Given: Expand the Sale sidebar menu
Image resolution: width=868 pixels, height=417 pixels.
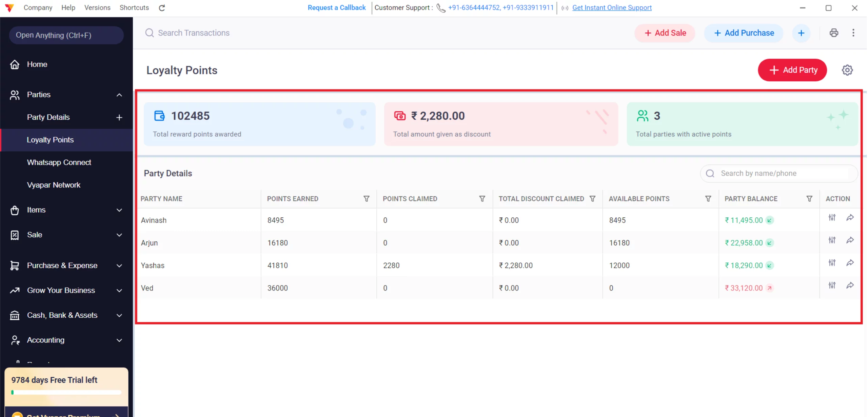Looking at the screenshot, I should (119, 235).
